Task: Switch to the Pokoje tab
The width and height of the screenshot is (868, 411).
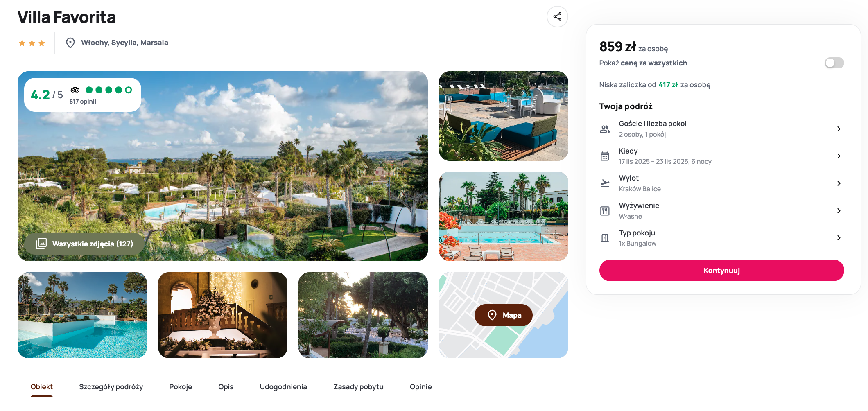Action: tap(181, 387)
